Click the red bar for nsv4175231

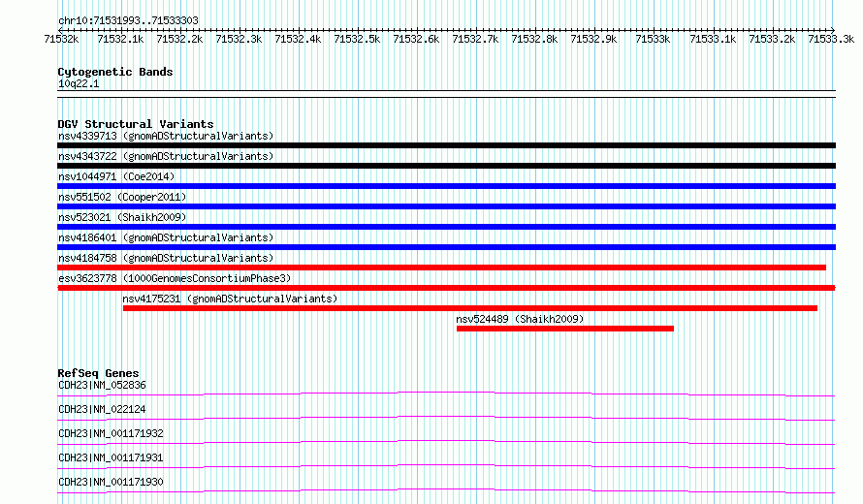click(x=470, y=308)
